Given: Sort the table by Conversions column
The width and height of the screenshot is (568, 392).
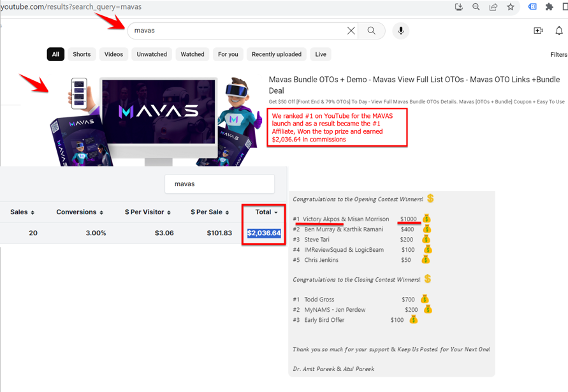Looking at the screenshot, I should pyautogui.click(x=80, y=212).
